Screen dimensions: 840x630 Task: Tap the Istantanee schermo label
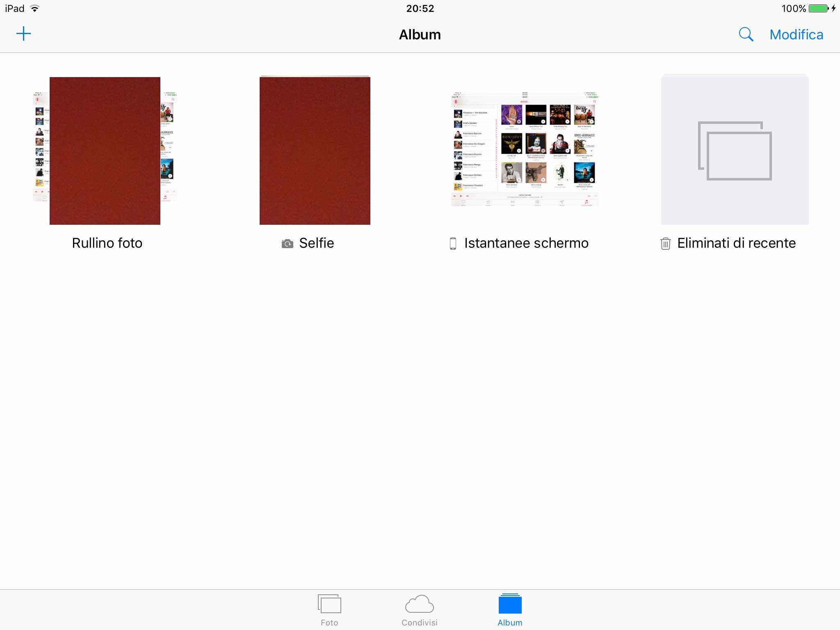(526, 243)
